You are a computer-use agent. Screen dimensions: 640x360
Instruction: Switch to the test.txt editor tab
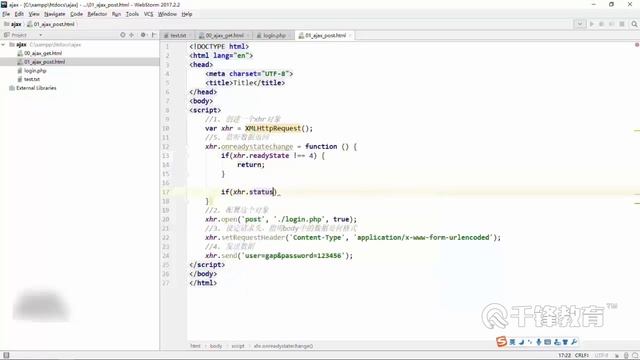(178, 36)
